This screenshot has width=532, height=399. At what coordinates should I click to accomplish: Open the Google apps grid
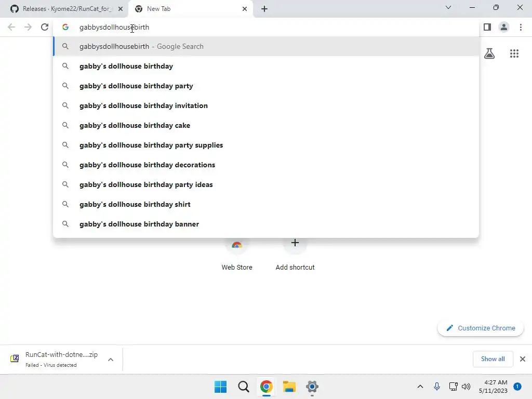(514, 54)
